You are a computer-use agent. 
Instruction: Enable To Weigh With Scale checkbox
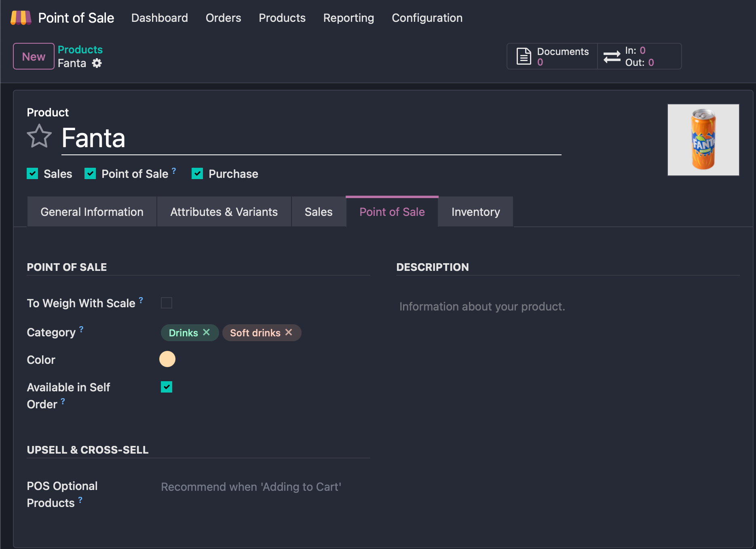167,303
